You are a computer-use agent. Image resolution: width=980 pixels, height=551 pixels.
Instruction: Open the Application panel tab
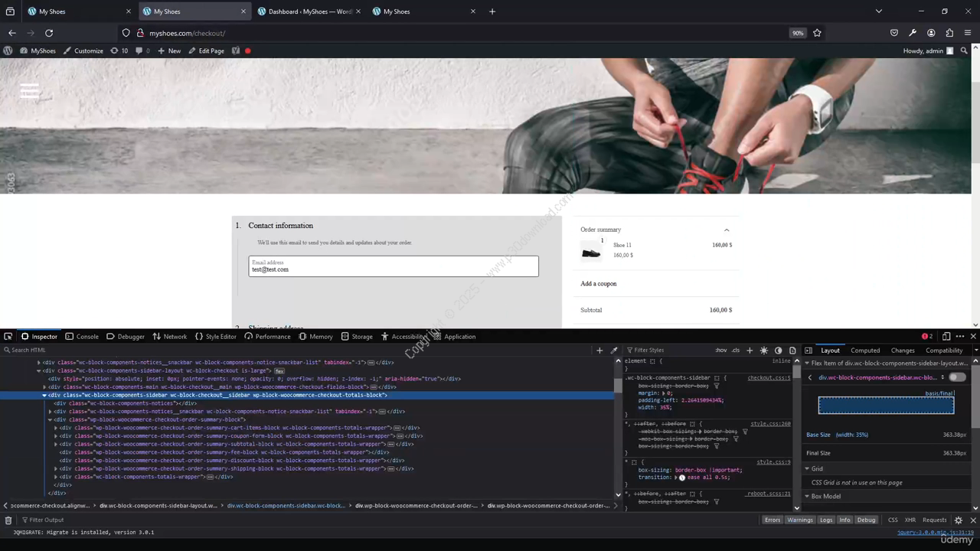click(454, 336)
